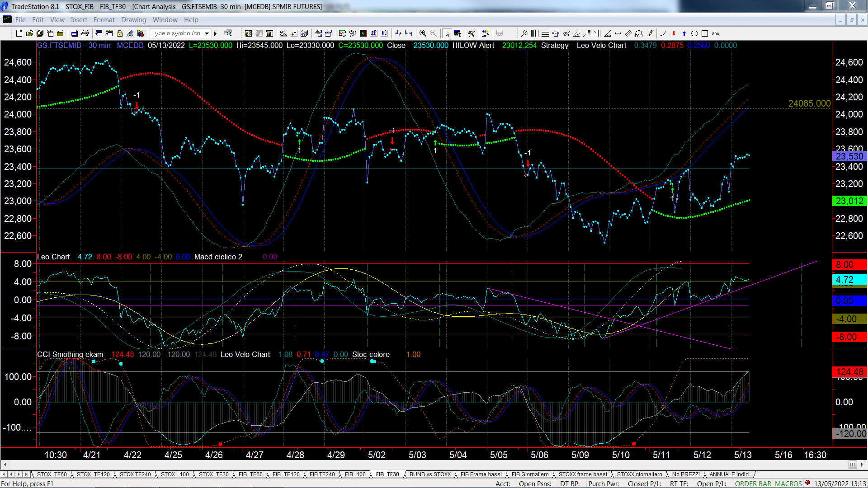This screenshot has height=488, width=868.
Task: Switch to the FIB_TF60 tab
Action: pyautogui.click(x=250, y=474)
